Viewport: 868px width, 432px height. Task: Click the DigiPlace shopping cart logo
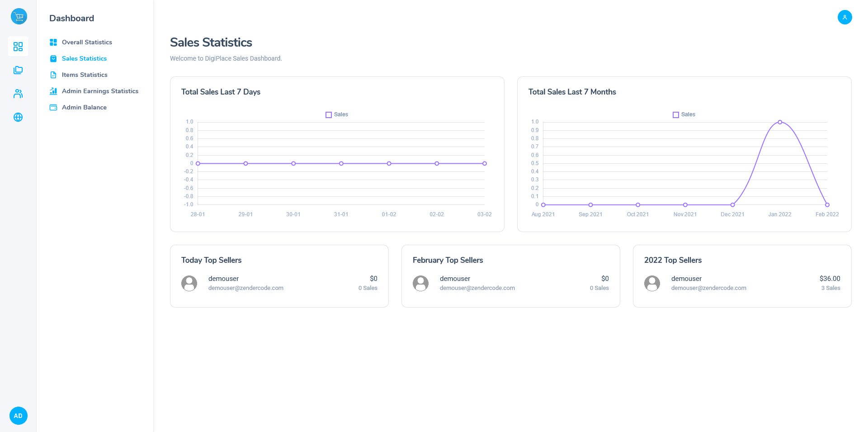(x=19, y=17)
